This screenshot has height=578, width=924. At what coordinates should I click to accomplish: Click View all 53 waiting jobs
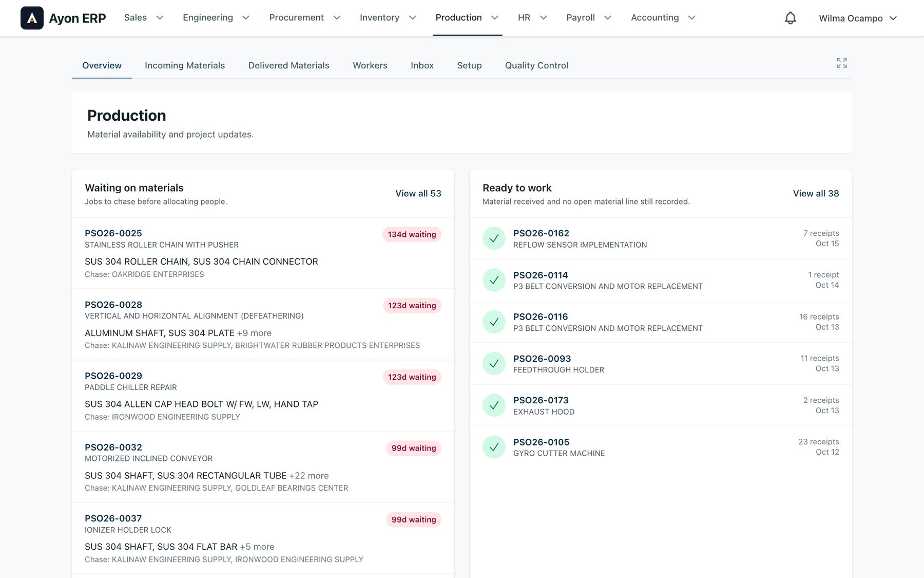tap(418, 193)
